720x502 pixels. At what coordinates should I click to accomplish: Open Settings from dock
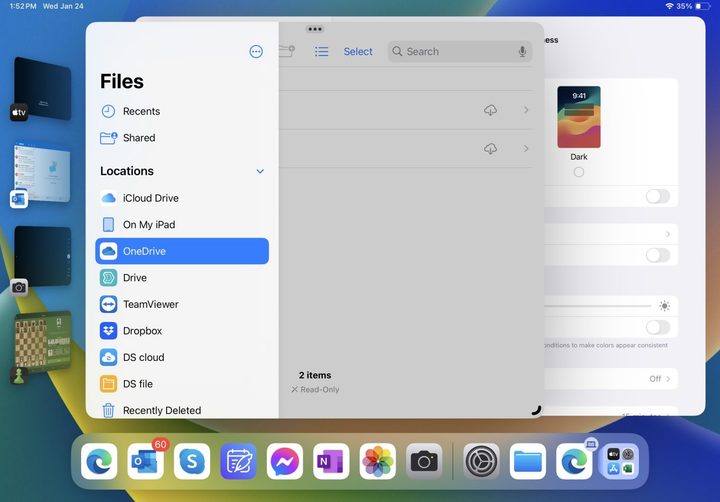(481, 461)
